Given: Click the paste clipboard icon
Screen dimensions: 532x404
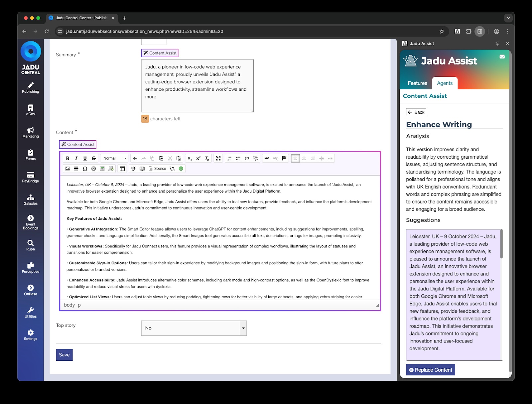Looking at the screenshot, I should 161,158.
